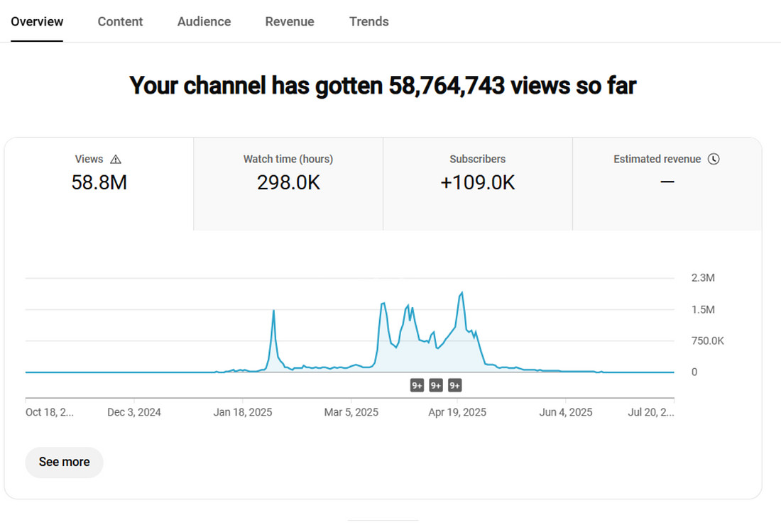The image size is (781, 532).
Task: Open the middle 9+ video marker
Action: (x=436, y=385)
